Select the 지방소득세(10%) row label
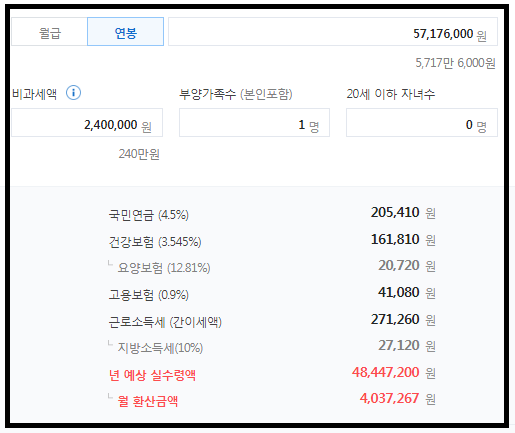Viewport: 515px width, 433px height. 160,348
